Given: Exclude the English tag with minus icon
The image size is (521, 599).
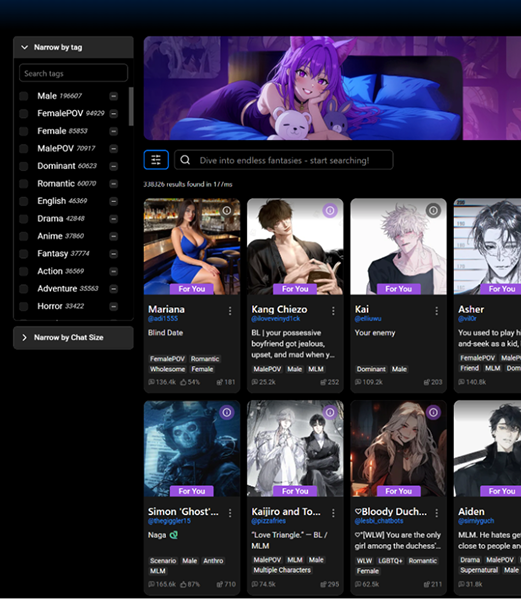Looking at the screenshot, I should [x=113, y=201].
